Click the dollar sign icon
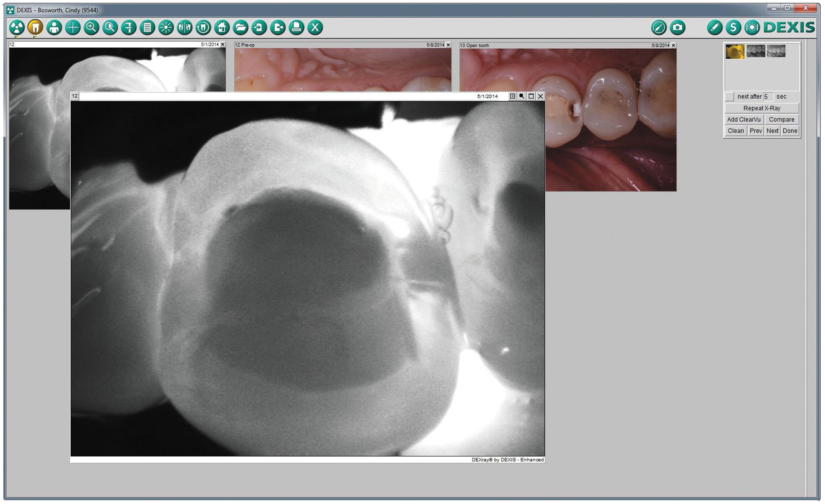 [x=733, y=27]
